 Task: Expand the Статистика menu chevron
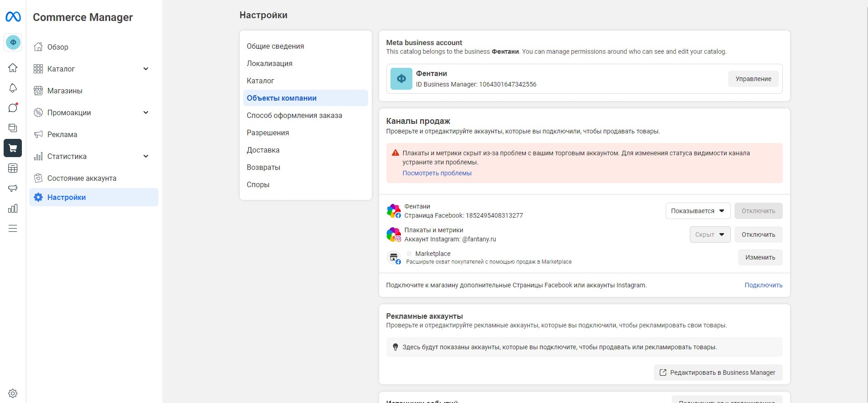click(146, 156)
